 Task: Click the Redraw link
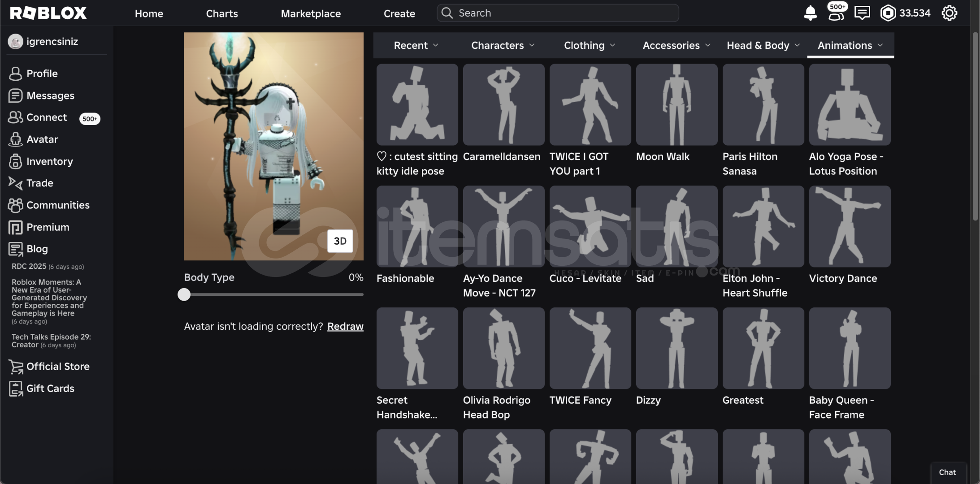[x=345, y=326]
